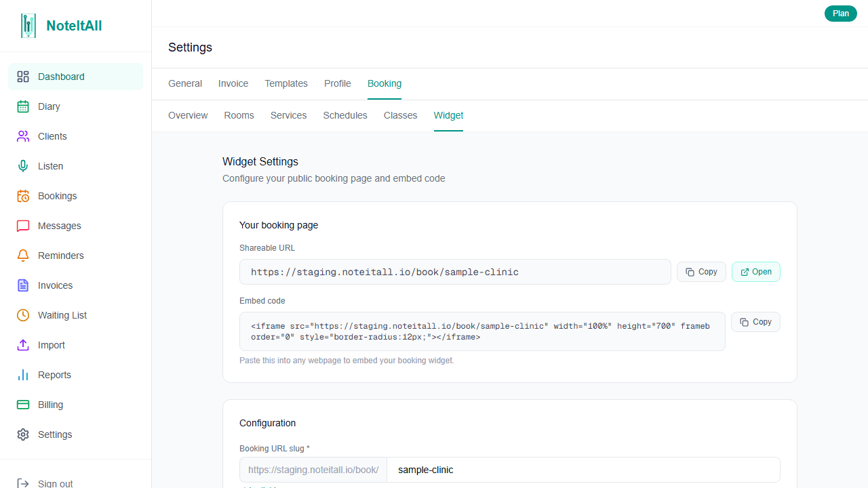Go to Reminders in sidebar

[x=75, y=256]
